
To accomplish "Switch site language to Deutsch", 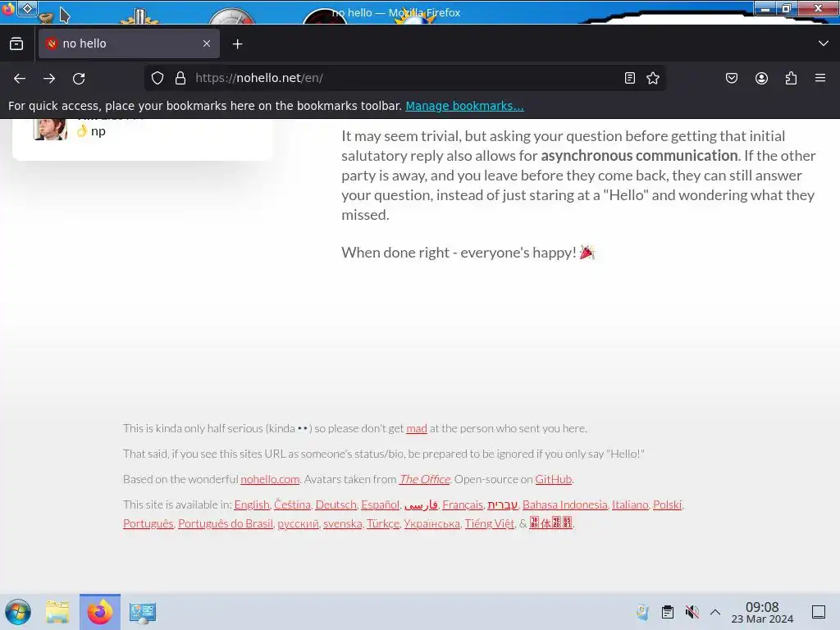I will [x=336, y=504].
